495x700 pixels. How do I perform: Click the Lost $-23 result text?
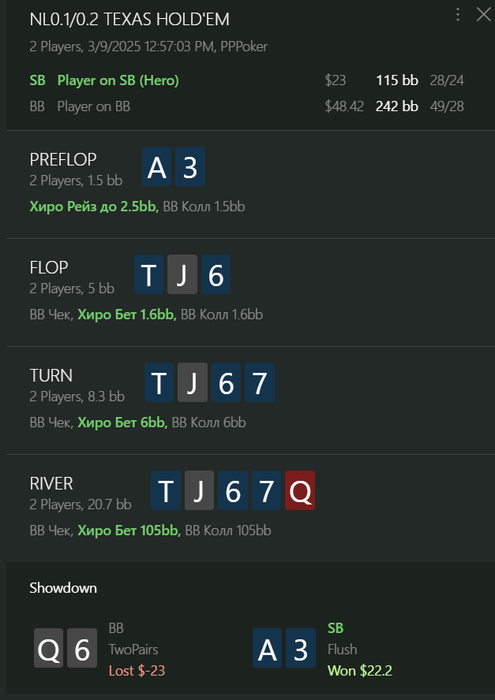(x=137, y=671)
